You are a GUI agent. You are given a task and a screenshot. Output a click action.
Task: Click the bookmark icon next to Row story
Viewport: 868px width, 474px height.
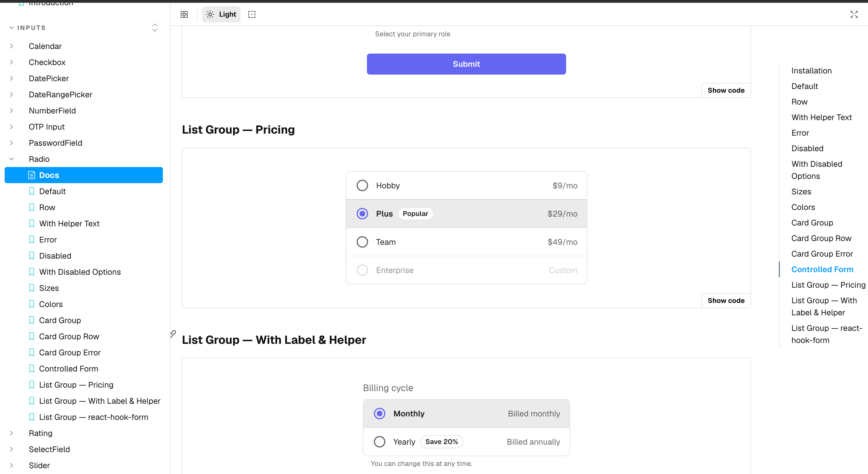click(32, 208)
